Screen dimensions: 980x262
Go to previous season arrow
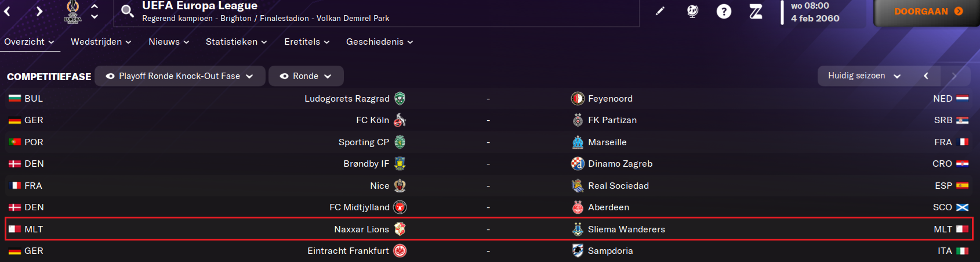click(926, 76)
